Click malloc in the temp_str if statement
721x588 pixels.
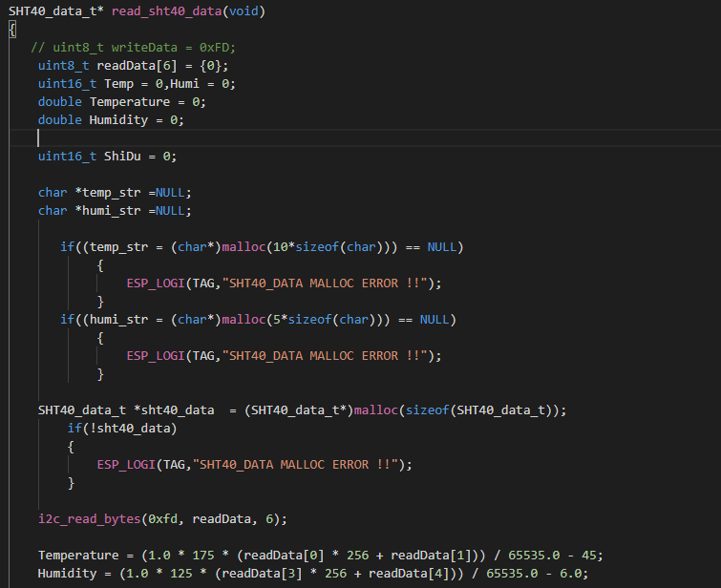pos(244,247)
